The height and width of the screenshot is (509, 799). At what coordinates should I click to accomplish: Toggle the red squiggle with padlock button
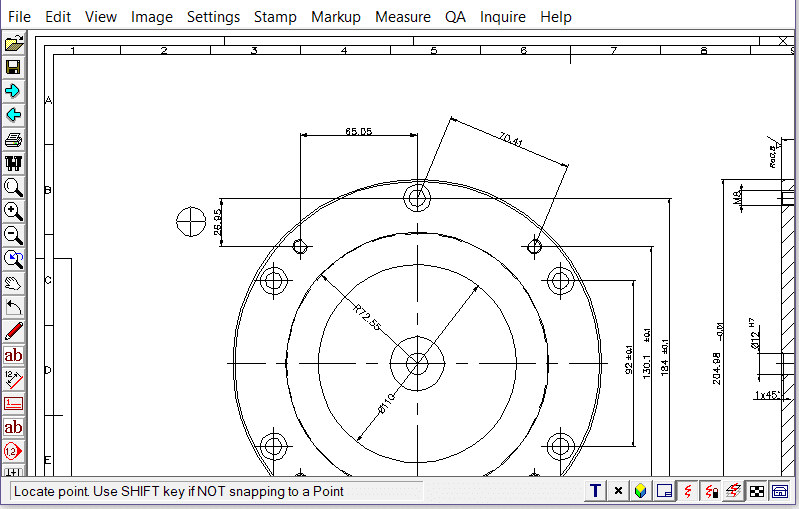711,491
